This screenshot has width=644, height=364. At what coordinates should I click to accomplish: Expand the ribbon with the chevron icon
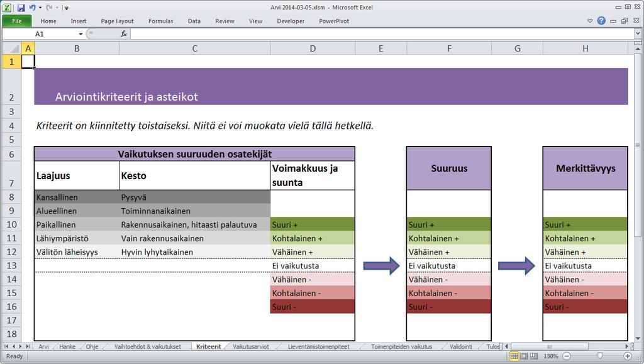click(x=590, y=21)
